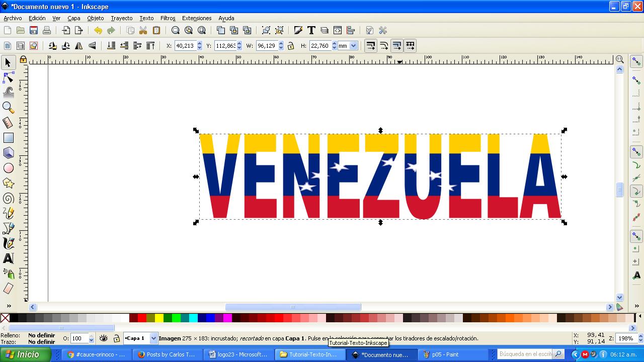Switch to cauce-orinoco Chrome taskbar window
Viewport: 644px width, 362px height.
tap(97, 354)
